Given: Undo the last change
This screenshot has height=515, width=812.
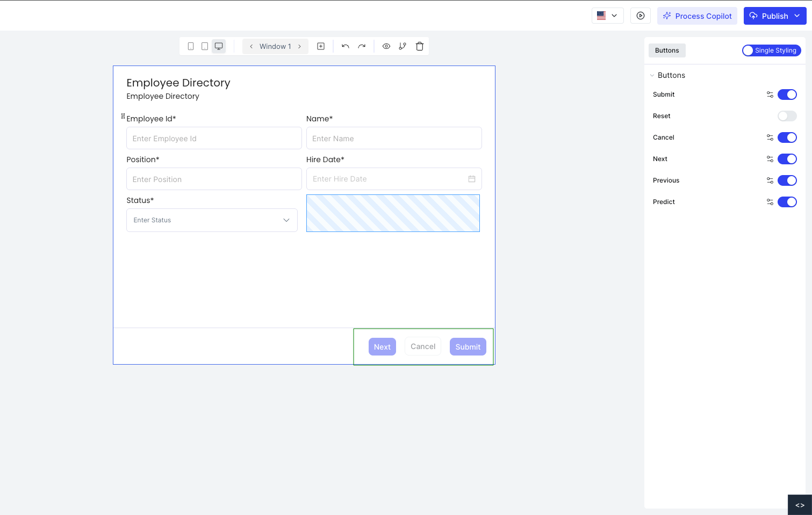Looking at the screenshot, I should (x=346, y=46).
